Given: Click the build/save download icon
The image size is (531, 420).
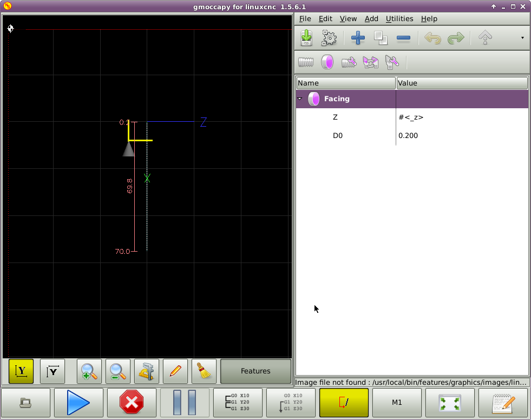Looking at the screenshot, I should click(306, 37).
